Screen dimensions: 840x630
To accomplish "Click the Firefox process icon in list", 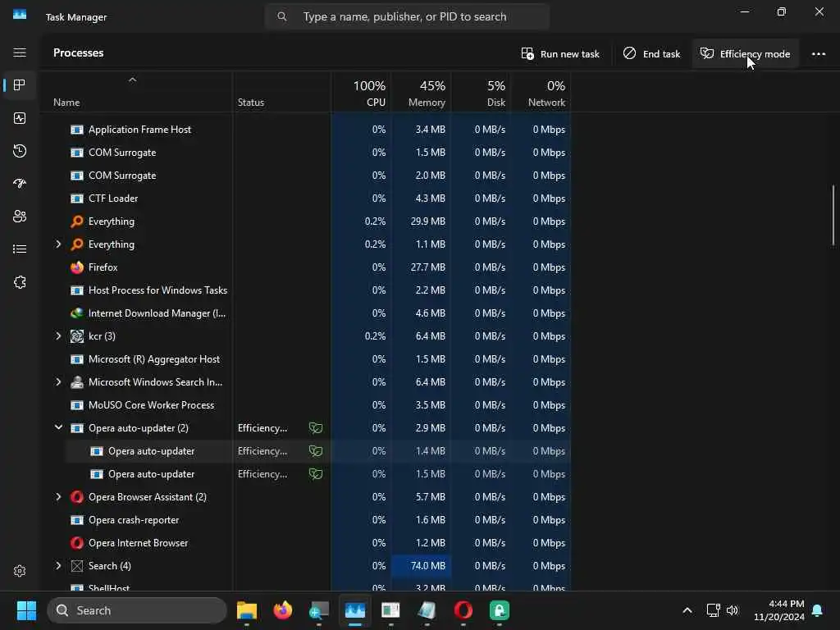I will coord(77,267).
